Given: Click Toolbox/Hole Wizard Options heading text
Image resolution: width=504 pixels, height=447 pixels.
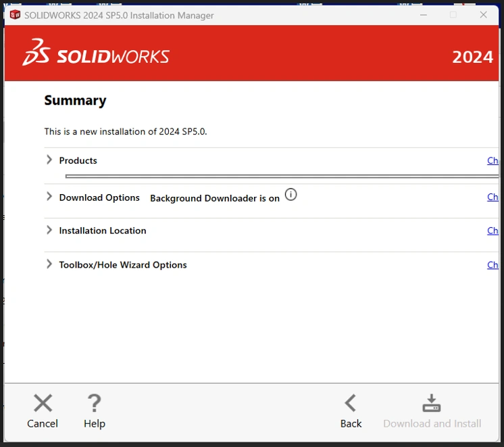Looking at the screenshot, I should click(123, 265).
